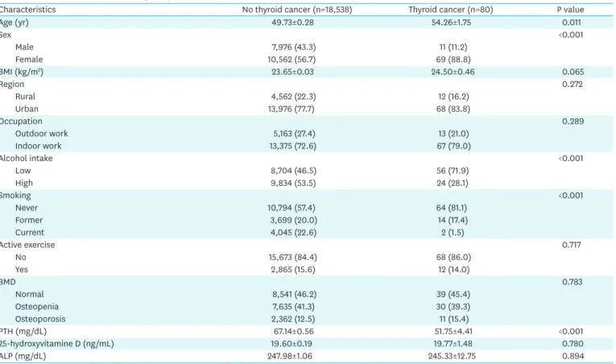Click the P value 0.011
The image size is (616, 364).
click(x=572, y=23)
